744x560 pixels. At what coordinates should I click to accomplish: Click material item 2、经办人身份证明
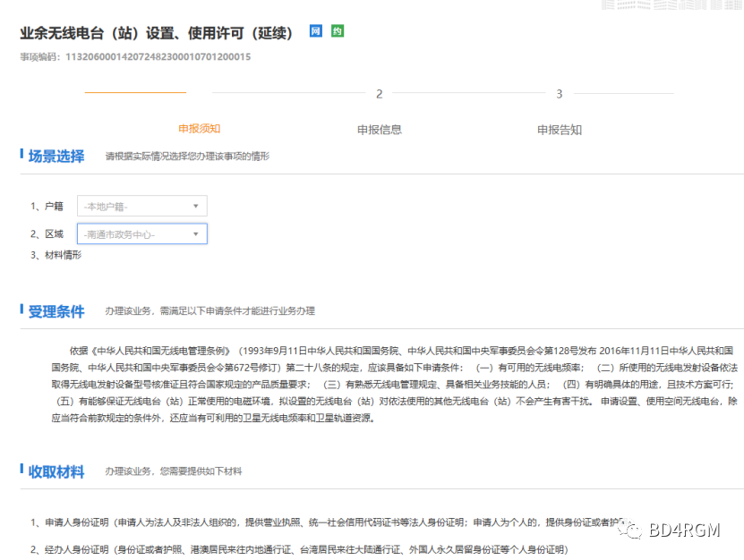[299, 549]
